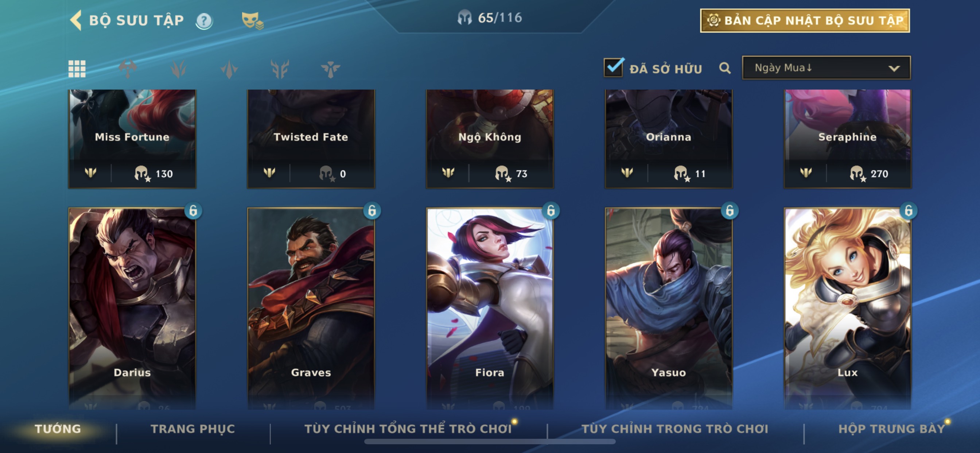The image size is (980, 453).
Task: Open the champion search magnifier icon
Action: [725, 68]
